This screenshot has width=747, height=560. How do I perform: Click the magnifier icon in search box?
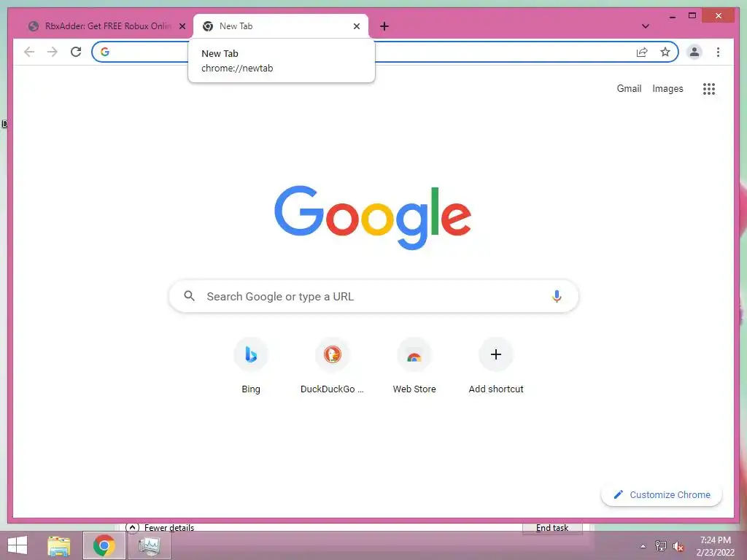coord(189,296)
